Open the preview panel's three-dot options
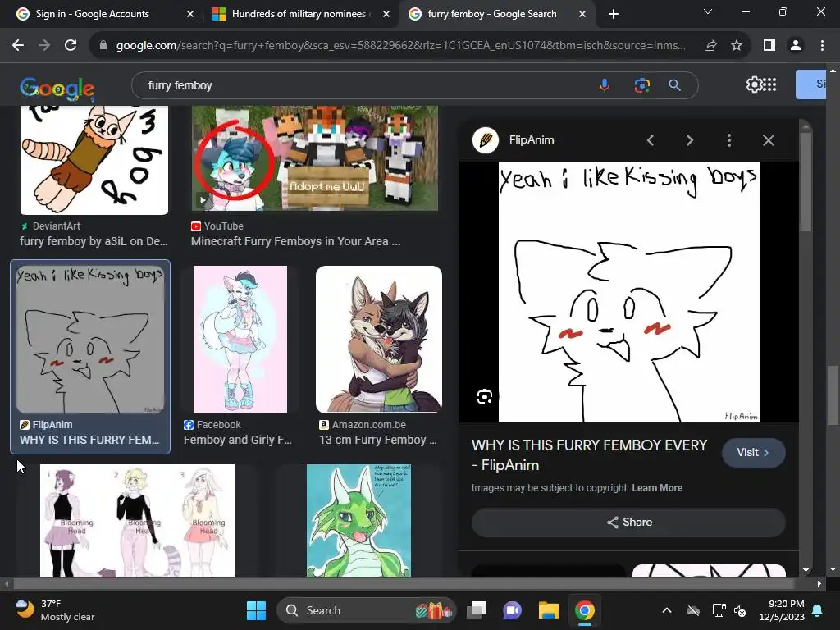Image resolution: width=840 pixels, height=630 pixels. tap(728, 140)
